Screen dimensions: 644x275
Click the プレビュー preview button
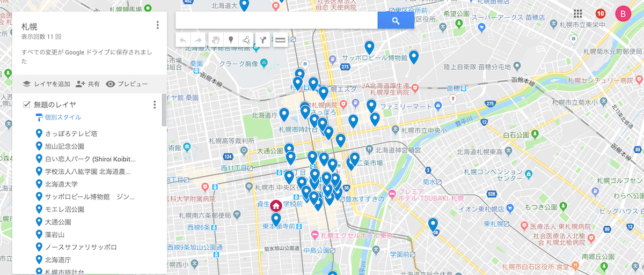tap(127, 84)
